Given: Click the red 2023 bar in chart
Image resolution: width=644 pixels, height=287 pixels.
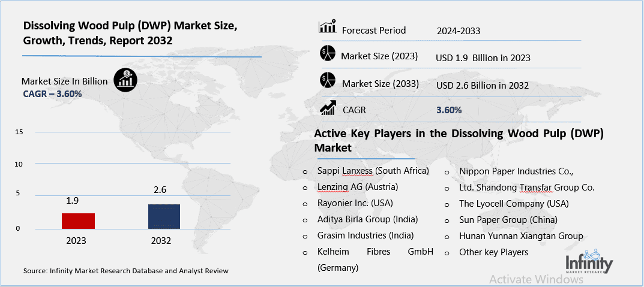Looking at the screenshot, I should 78,220.
